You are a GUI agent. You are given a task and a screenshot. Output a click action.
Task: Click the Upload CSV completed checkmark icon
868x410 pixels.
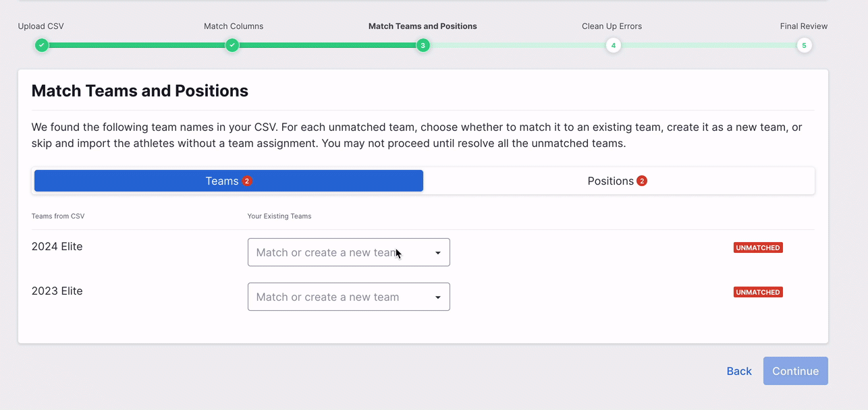[42, 45]
